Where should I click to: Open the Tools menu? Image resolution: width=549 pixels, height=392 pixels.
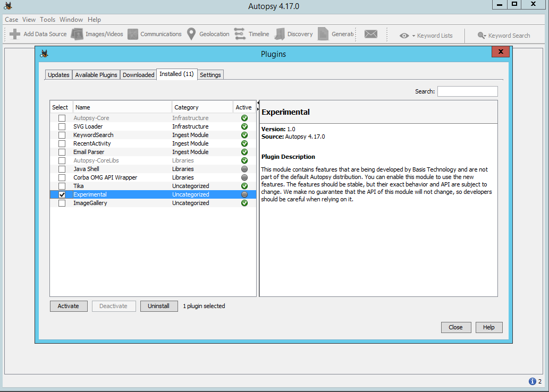[47, 20]
